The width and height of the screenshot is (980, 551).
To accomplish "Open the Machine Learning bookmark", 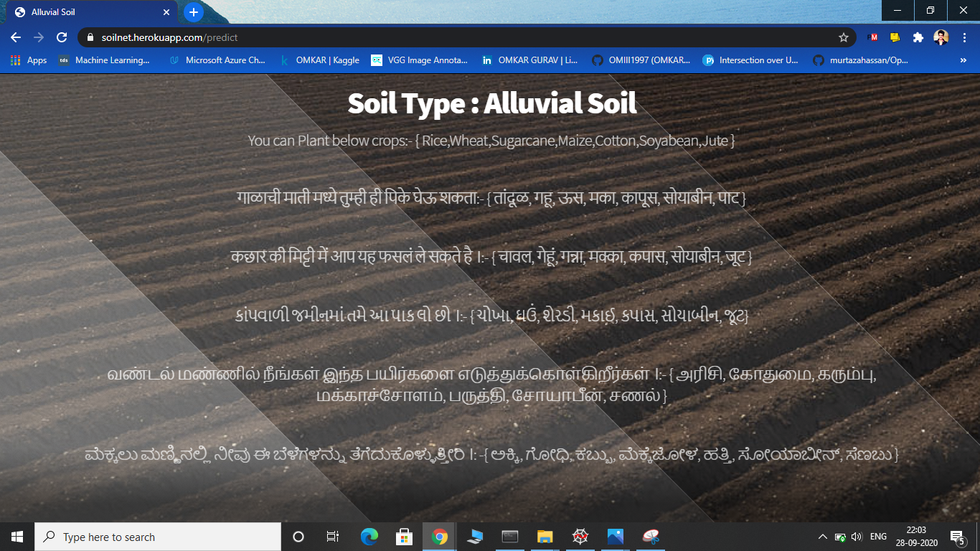I will [x=105, y=60].
